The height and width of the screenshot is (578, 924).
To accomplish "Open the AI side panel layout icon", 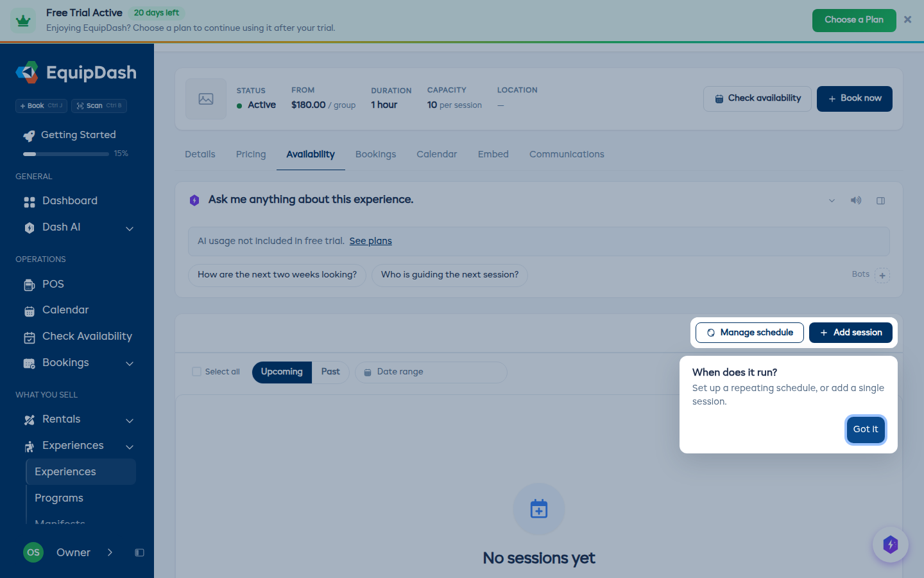I will [x=880, y=200].
